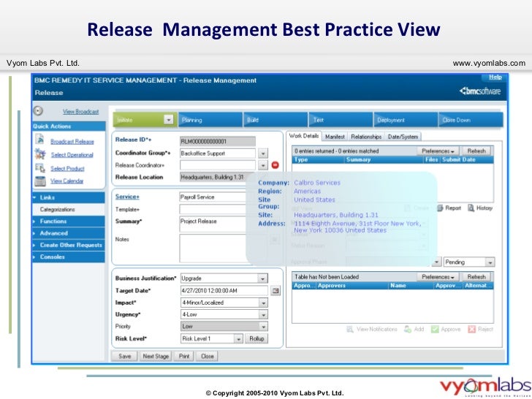Switch to the Relationships tab
Image resolution: width=532 pixels, height=399 pixels.
[x=366, y=137]
